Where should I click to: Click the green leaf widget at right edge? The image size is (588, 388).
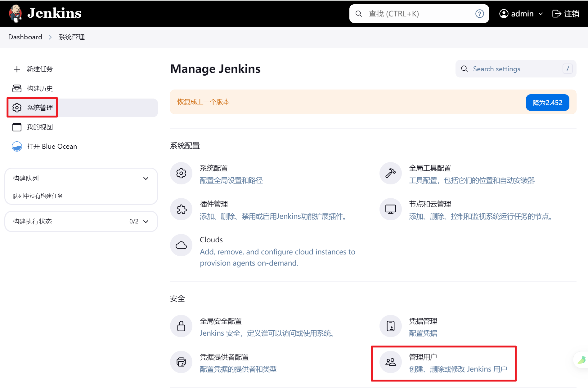click(x=582, y=360)
